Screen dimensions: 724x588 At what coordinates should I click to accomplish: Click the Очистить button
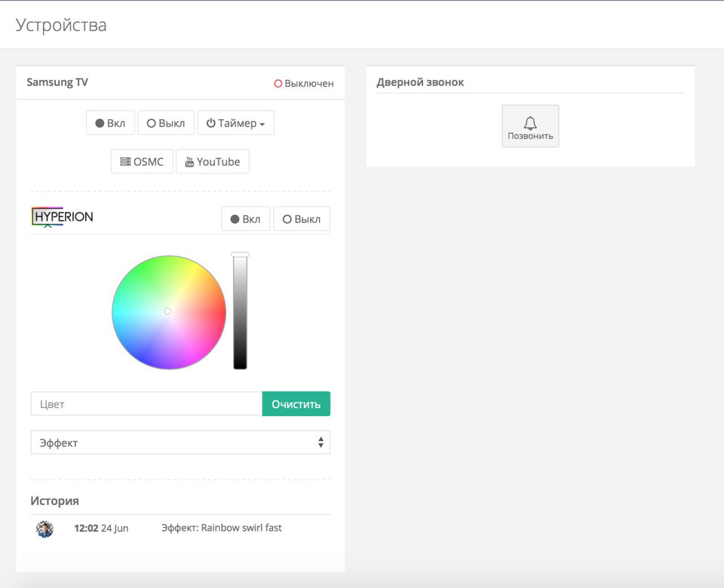(x=296, y=404)
